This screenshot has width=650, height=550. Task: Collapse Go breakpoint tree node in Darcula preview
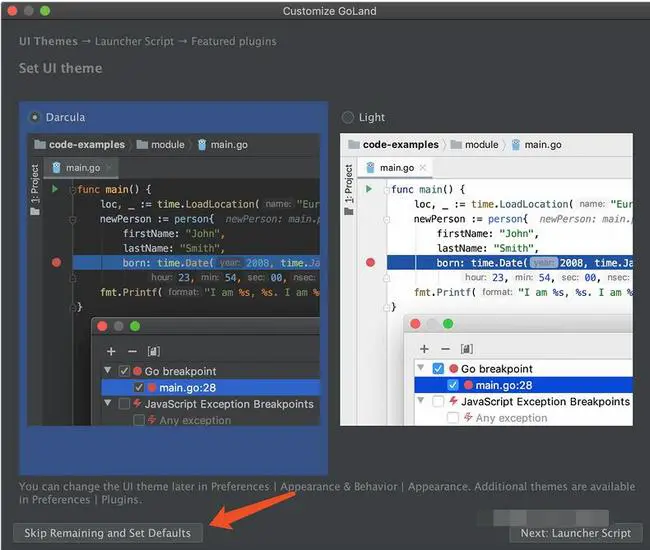109,371
